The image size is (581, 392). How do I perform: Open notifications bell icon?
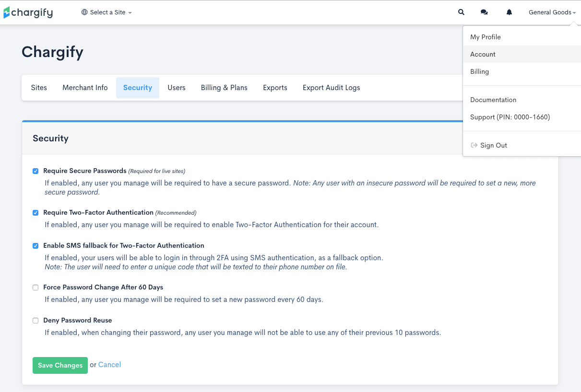[x=509, y=12]
